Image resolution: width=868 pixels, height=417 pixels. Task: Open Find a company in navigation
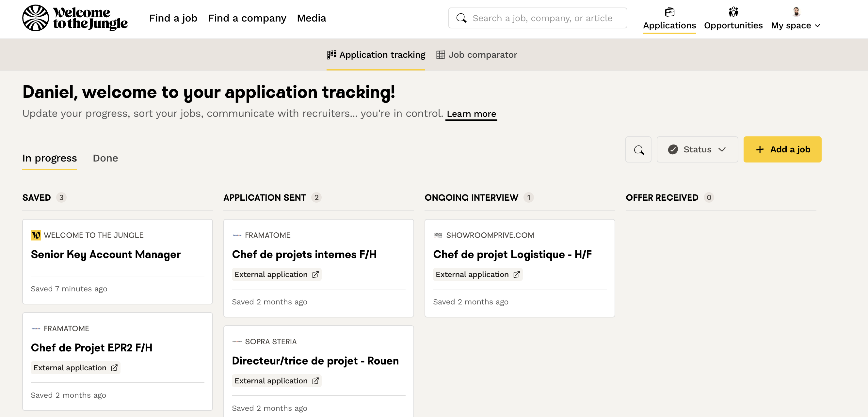point(247,18)
